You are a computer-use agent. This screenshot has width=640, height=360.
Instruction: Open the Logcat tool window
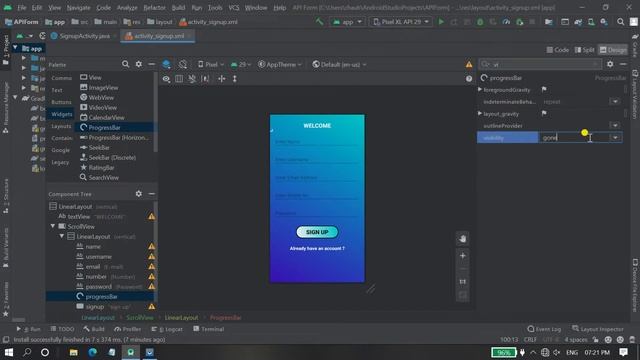[x=167, y=329]
